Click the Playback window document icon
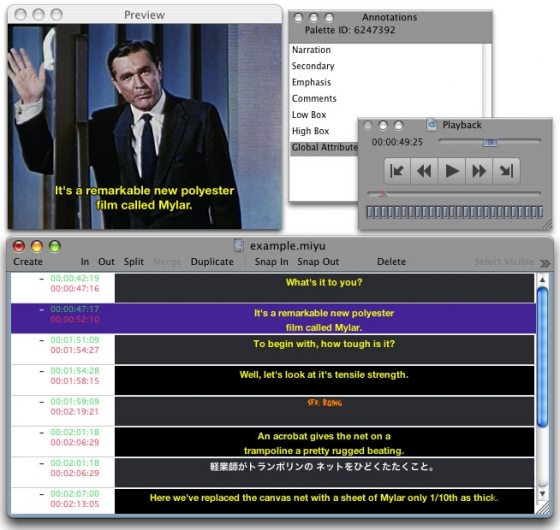The image size is (560, 530). [x=432, y=125]
